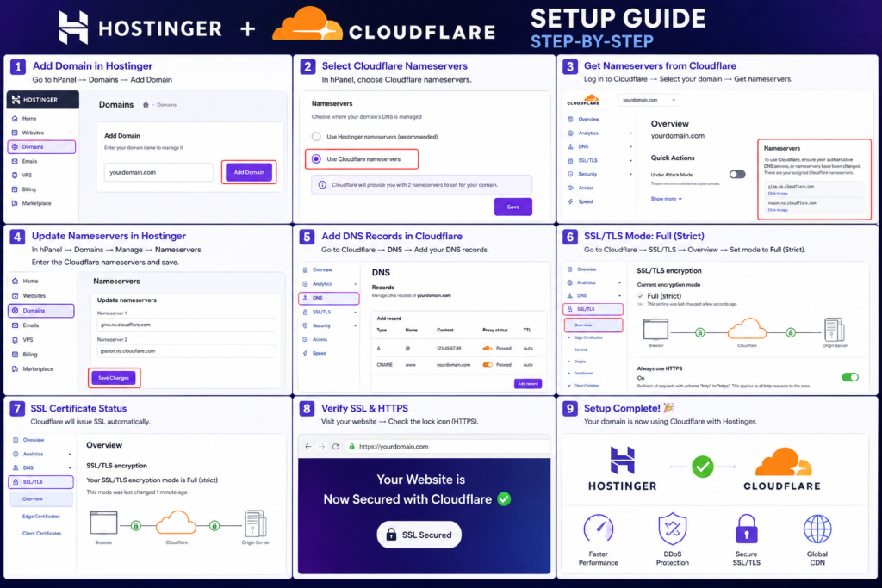Click the SSL Secured button in step 8
The height and width of the screenshot is (588, 882).
point(419,535)
